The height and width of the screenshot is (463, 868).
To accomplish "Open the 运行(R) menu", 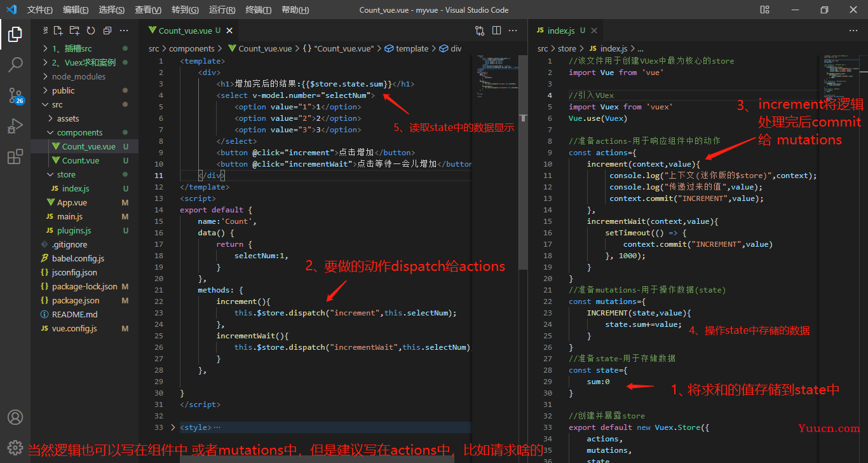I will coord(222,10).
